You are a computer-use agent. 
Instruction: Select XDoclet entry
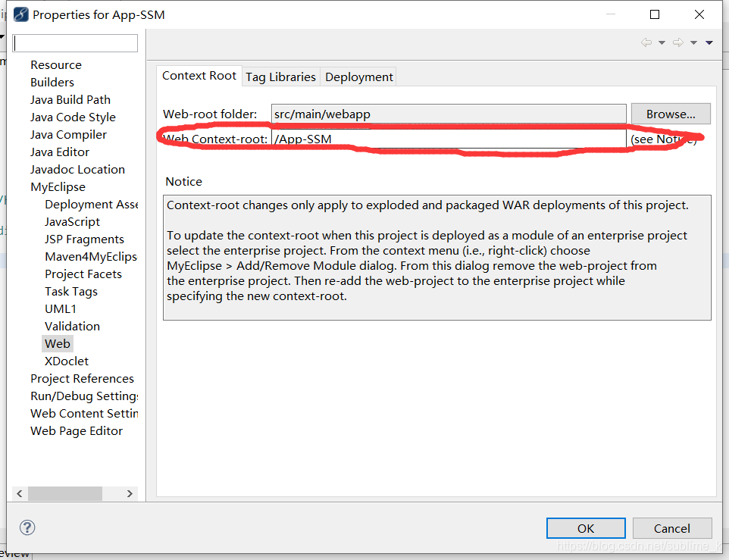point(67,361)
